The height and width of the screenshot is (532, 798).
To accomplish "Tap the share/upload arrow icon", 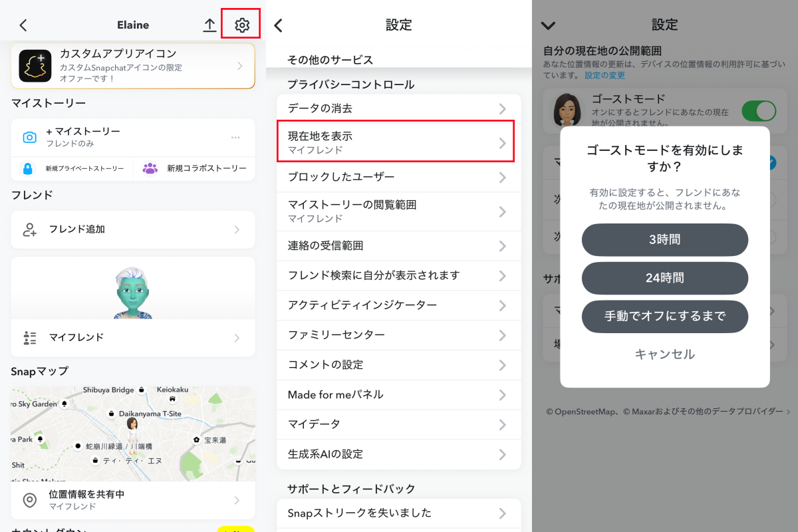I will pyautogui.click(x=209, y=25).
